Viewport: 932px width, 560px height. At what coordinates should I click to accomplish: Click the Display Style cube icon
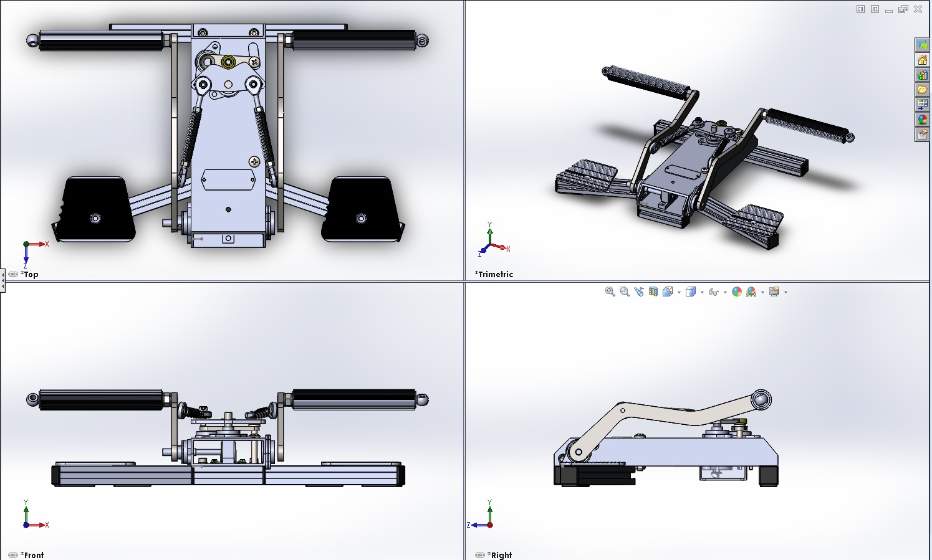coord(691,292)
